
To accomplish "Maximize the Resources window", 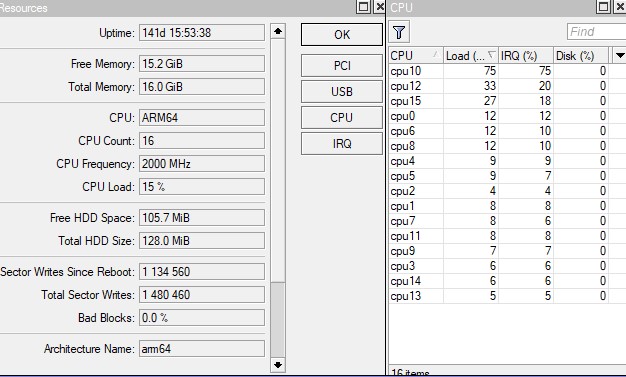I will [x=364, y=7].
